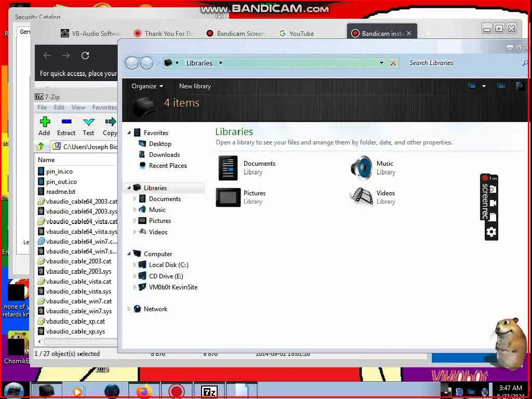Collapse the Libraries tree section
532x399 pixels.
[129, 188]
